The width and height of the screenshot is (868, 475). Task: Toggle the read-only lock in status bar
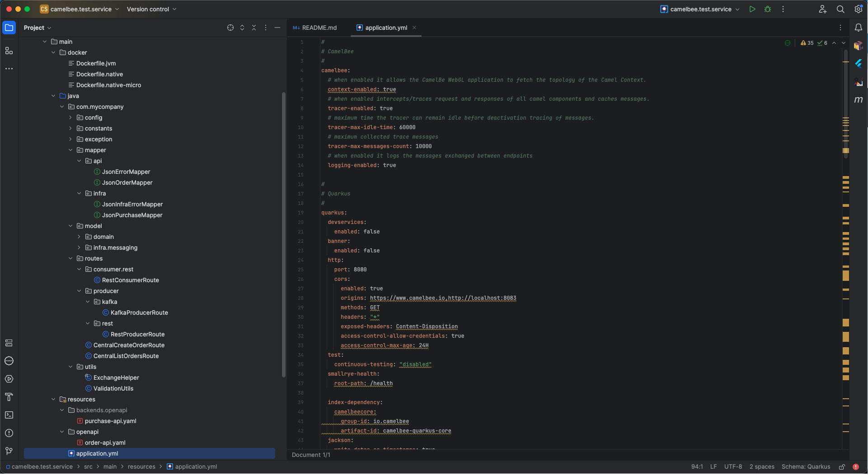842,467
